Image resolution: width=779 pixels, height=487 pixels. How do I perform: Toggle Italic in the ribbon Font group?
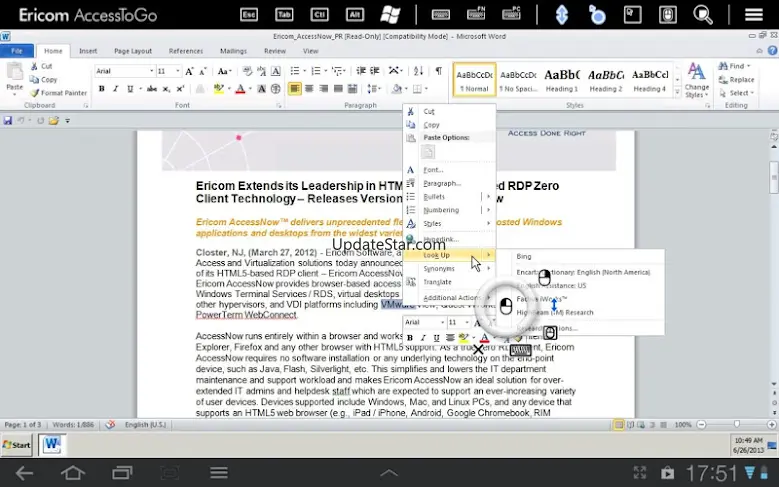115,89
